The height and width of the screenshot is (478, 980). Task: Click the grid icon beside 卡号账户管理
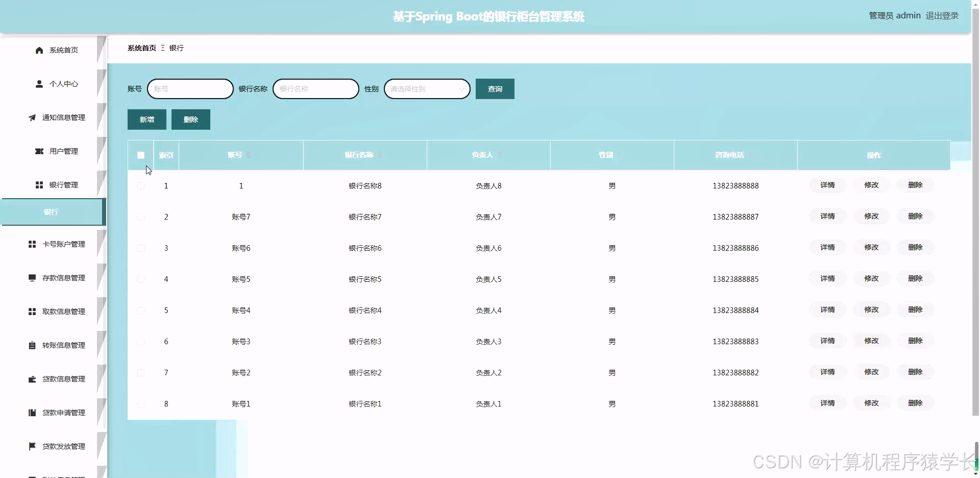click(x=32, y=244)
